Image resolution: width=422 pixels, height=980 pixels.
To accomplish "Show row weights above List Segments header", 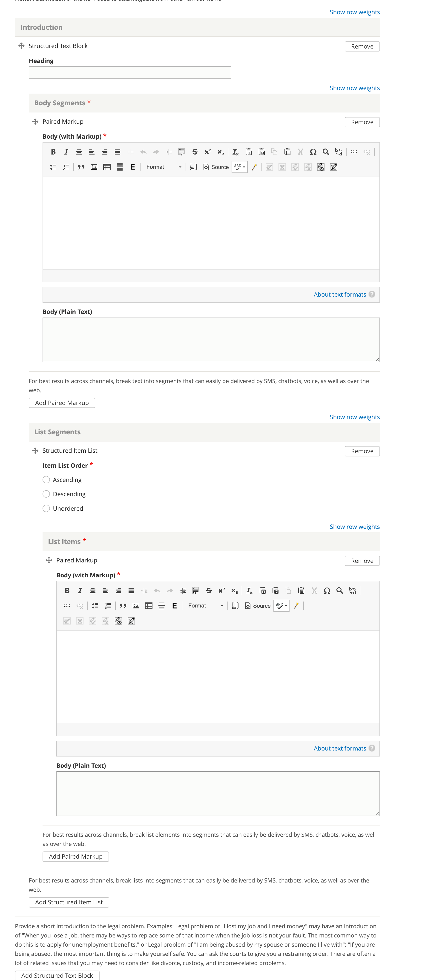I will pos(355,417).
